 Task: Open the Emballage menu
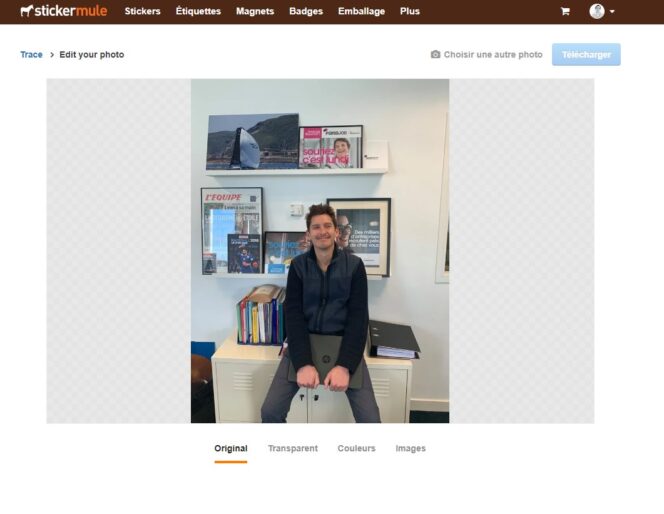(361, 11)
